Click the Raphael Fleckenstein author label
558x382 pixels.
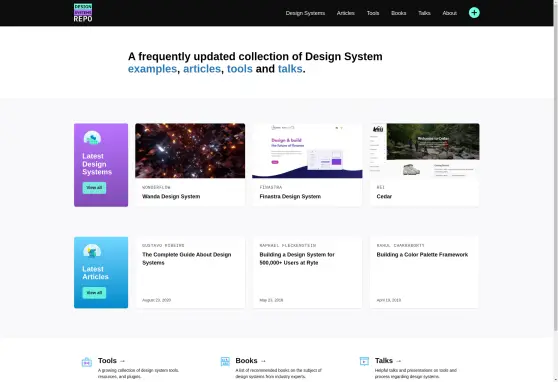288,246
